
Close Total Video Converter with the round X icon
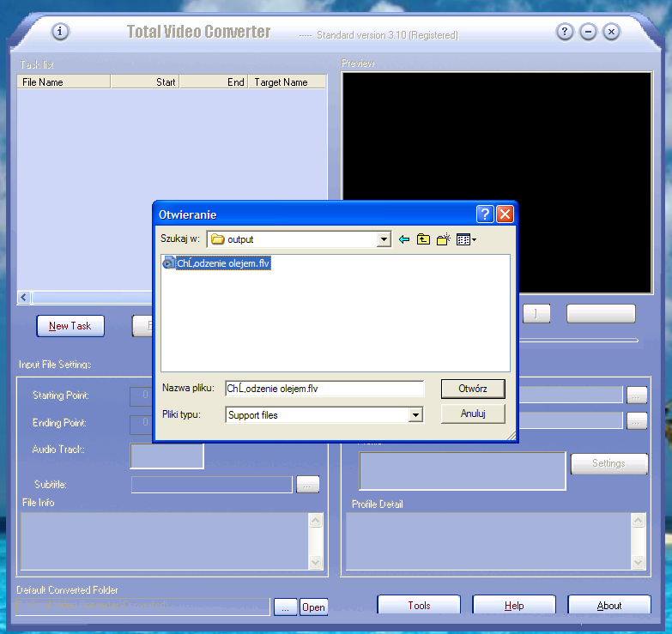tap(611, 31)
